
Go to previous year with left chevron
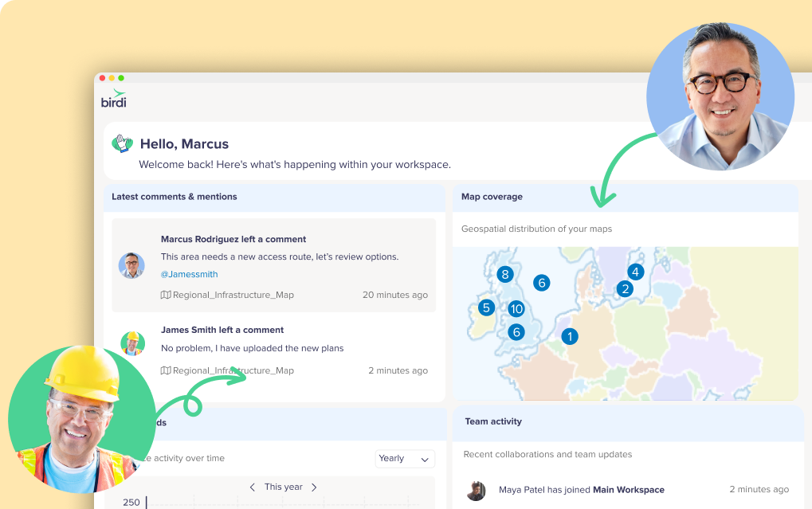click(252, 487)
